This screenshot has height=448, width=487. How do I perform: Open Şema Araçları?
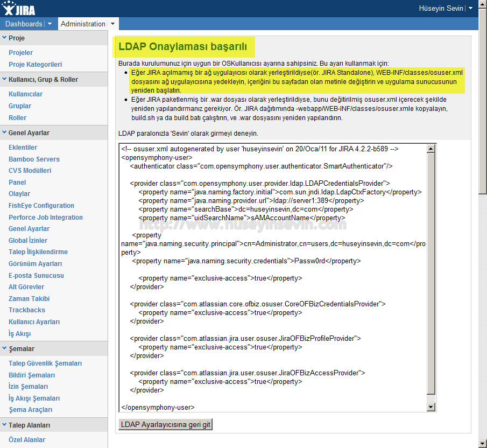[x=31, y=409]
